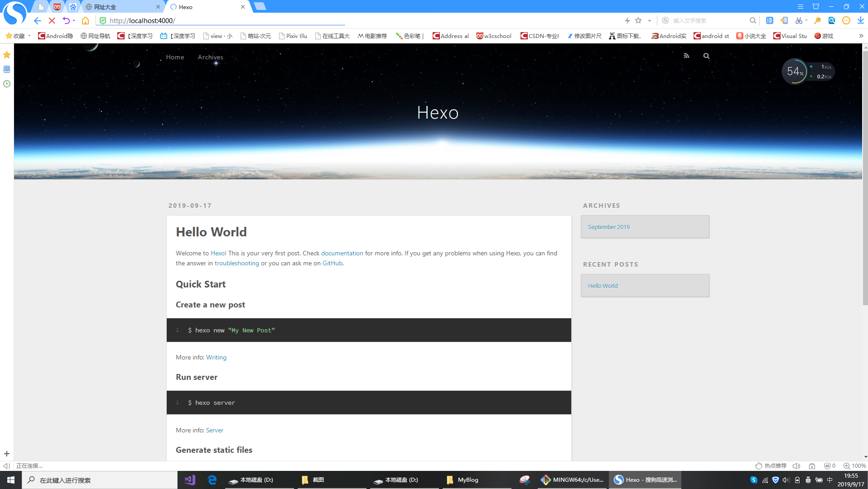
Task: Click the vertical page scrollbar
Action: coord(865,177)
